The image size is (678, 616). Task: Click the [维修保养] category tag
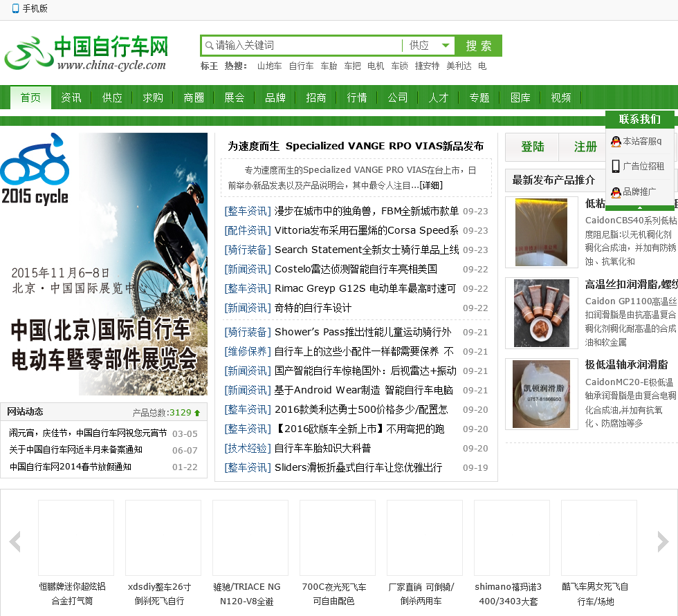[248, 352]
